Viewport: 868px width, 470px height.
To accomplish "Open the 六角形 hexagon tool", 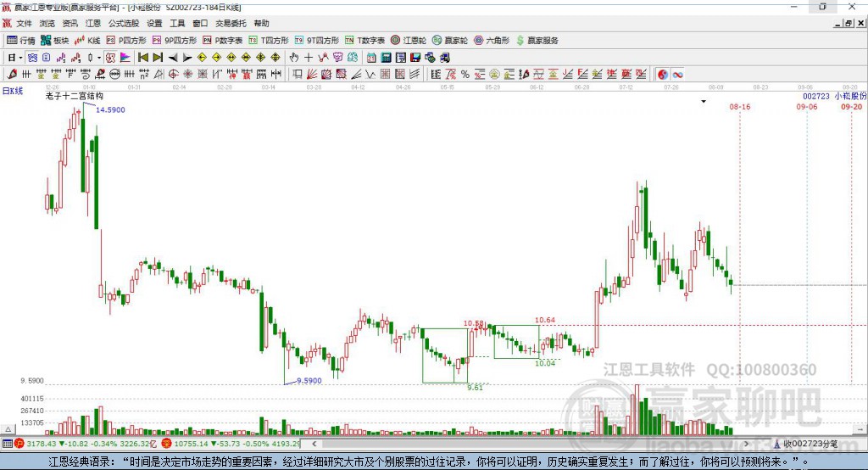I will (x=492, y=41).
